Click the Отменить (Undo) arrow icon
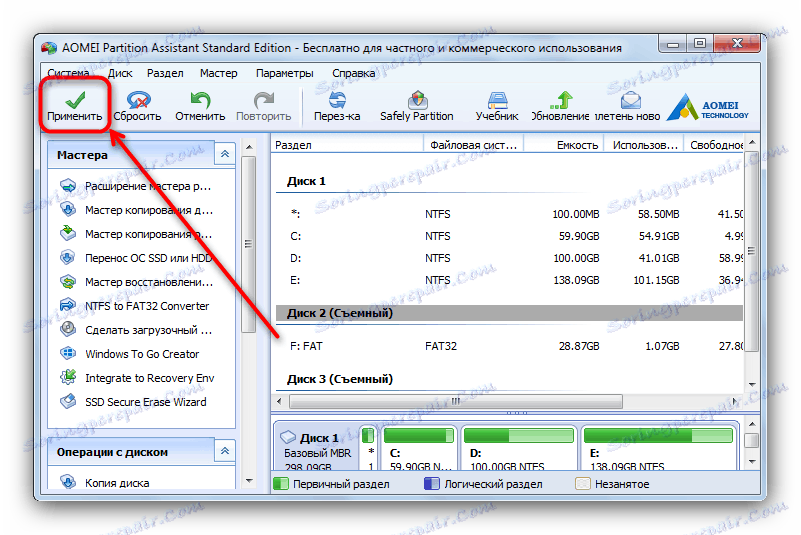Image resolution: width=801 pixels, height=535 pixels. tap(200, 100)
